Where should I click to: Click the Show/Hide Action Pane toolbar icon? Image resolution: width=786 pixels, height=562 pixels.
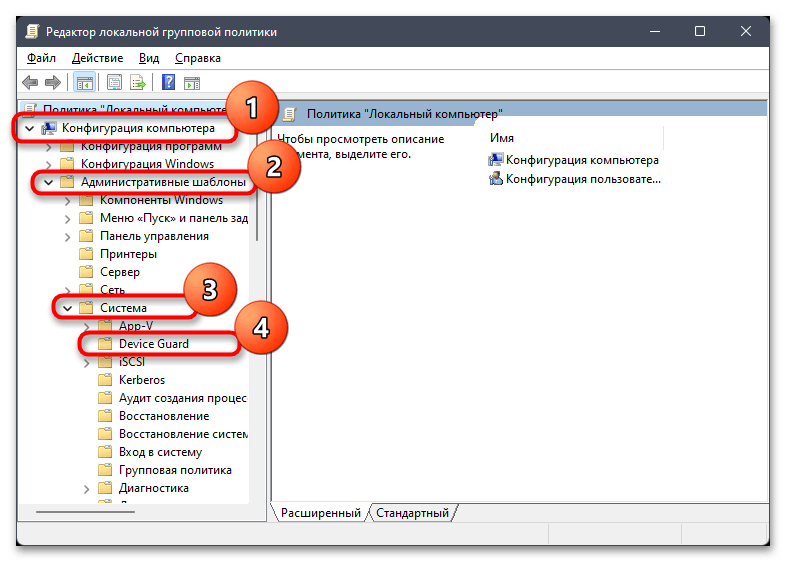pyautogui.click(x=192, y=83)
